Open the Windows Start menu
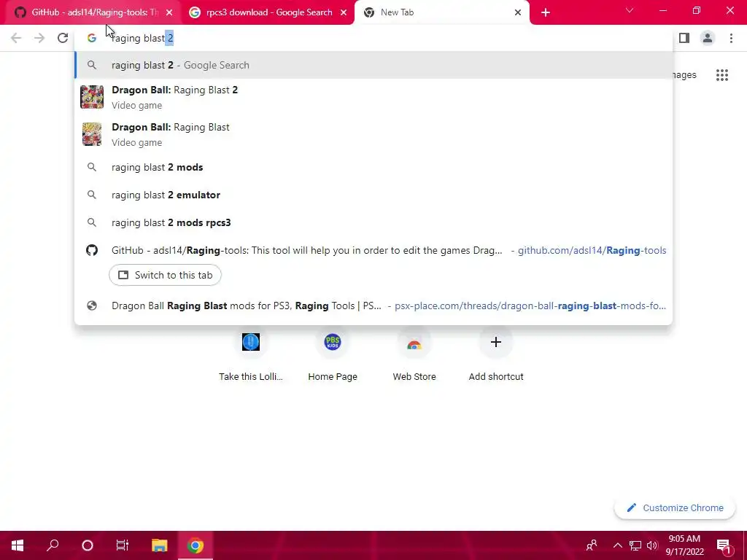The image size is (747, 560). (18, 545)
